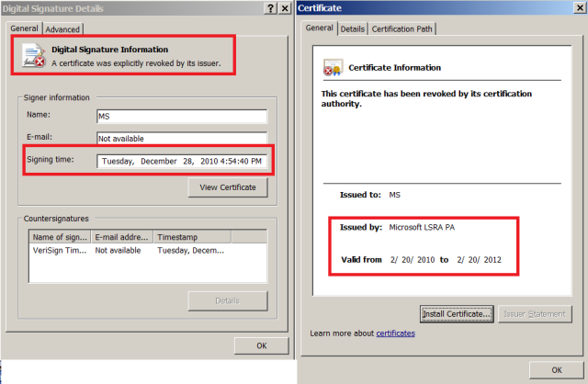The height and width of the screenshot is (384, 588).
Task: Click the E-mail field showing Not available
Action: 181,138
